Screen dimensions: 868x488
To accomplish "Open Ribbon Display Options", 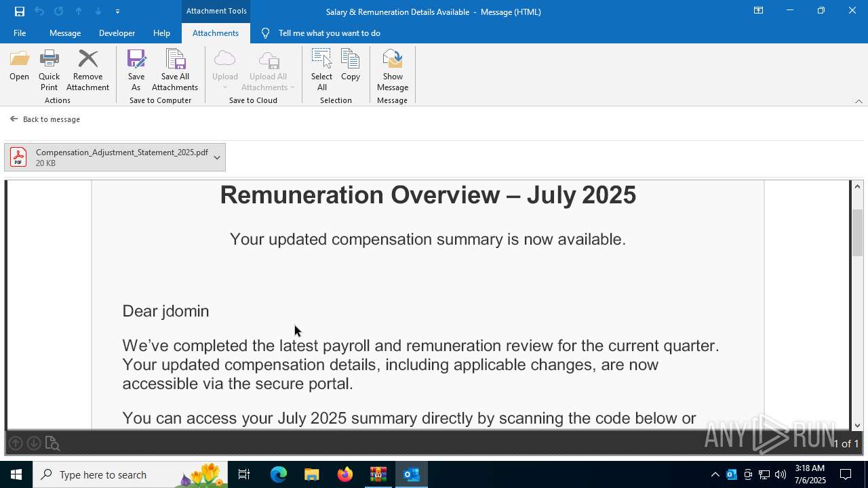I will click(x=758, y=11).
